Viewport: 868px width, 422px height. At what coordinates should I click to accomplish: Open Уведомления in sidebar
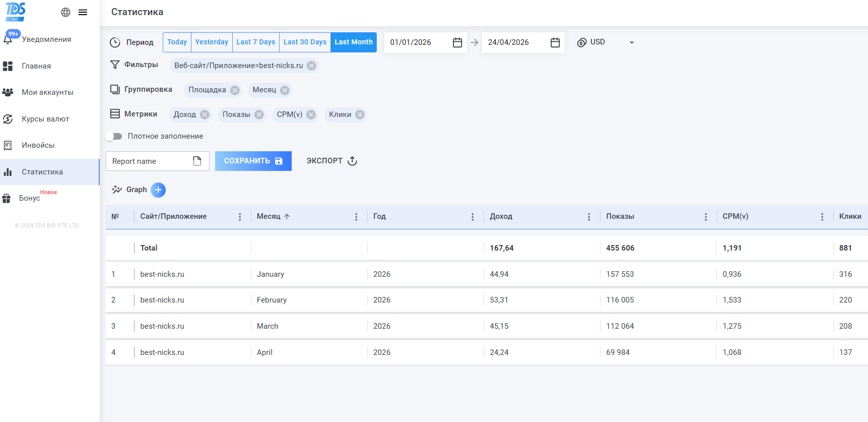tap(49, 39)
